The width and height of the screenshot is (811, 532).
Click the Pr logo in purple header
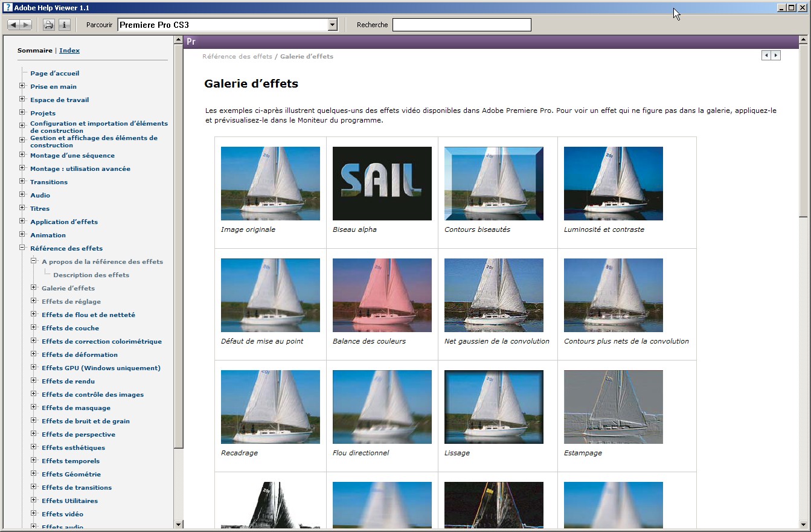pyautogui.click(x=191, y=42)
